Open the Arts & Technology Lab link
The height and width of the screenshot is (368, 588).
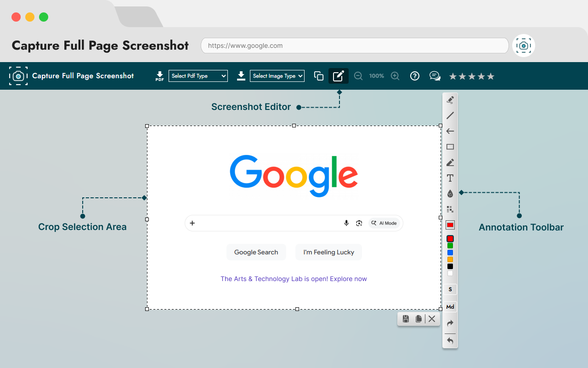click(294, 279)
